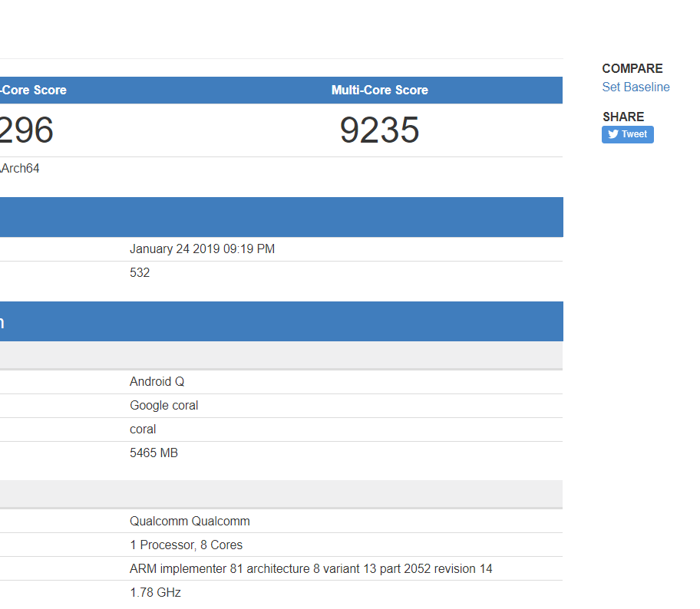Select the Android Q operating system value
Image resolution: width=700 pixels, height=609 pixels.
tap(157, 381)
